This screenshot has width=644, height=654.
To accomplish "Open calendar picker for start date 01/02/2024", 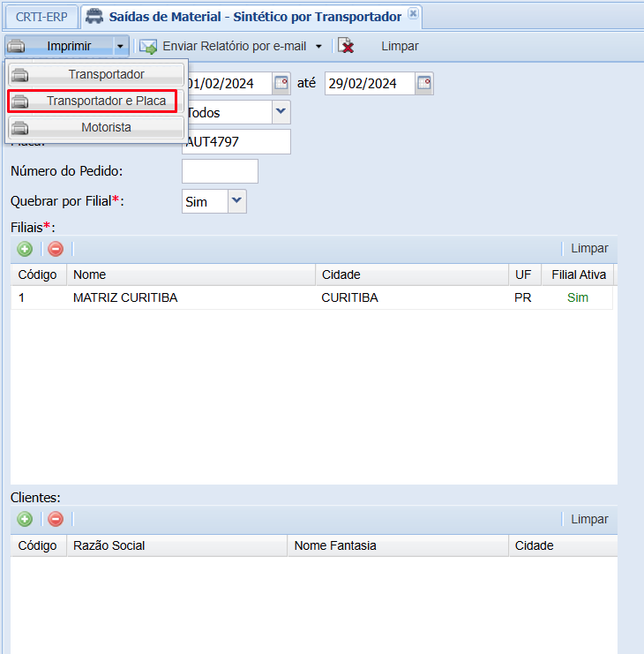I will click(281, 83).
